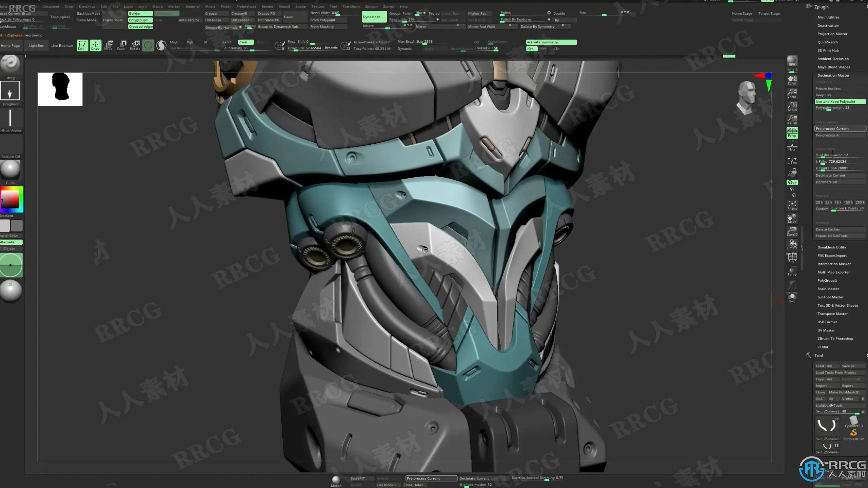Expand the Decimation Master section
The height and width of the screenshot is (488, 868).
point(833,75)
